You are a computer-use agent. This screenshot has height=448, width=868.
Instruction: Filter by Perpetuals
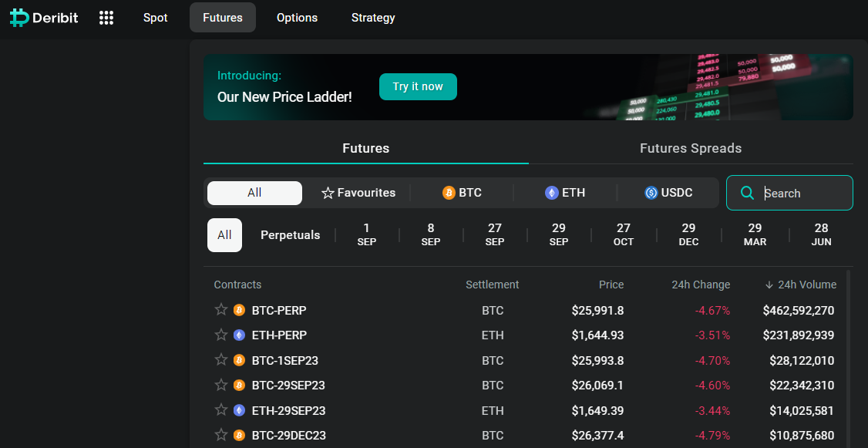point(290,235)
